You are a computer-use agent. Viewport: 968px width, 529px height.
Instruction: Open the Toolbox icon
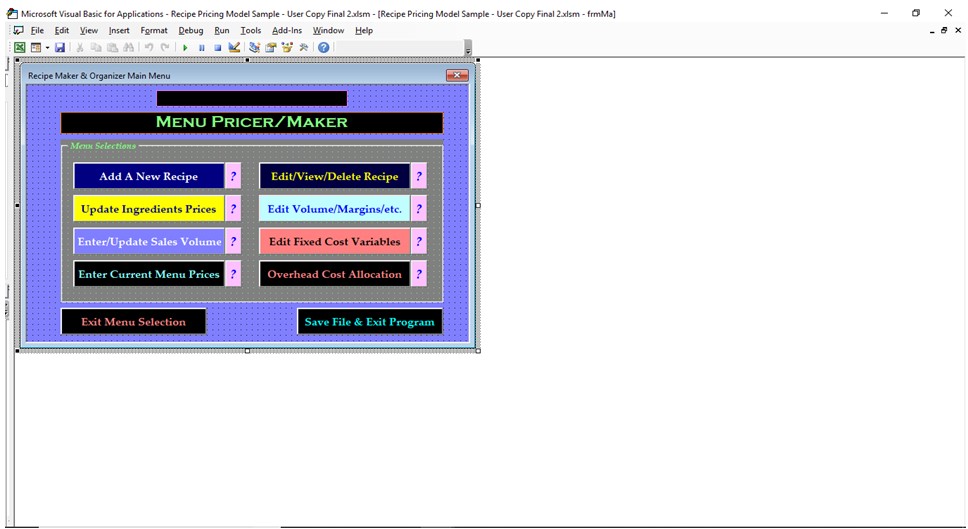pos(303,47)
